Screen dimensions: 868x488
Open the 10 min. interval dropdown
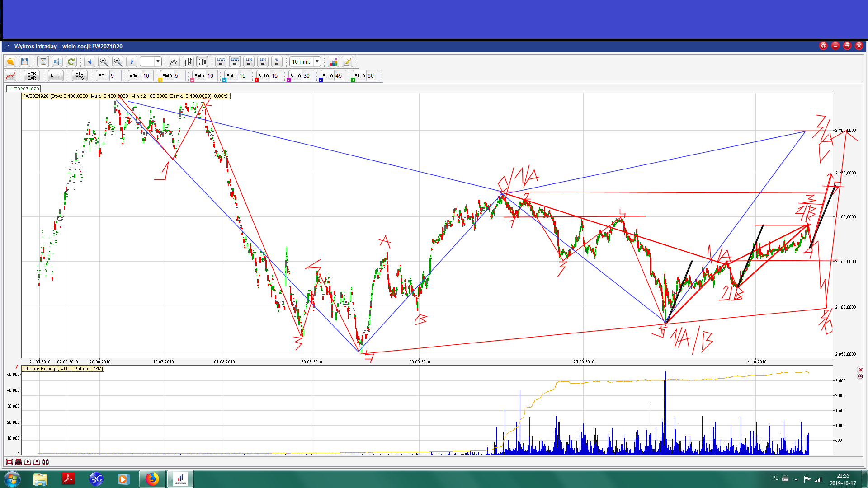317,61
